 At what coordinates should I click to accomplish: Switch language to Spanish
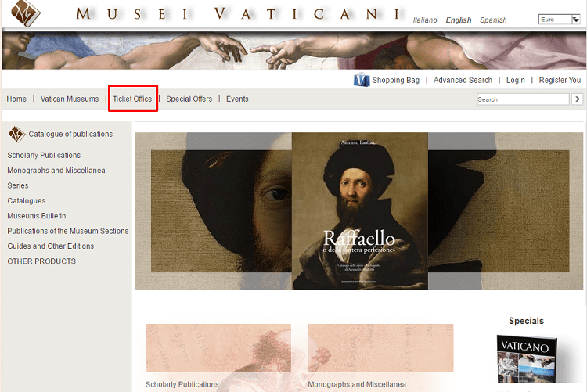[x=493, y=20]
